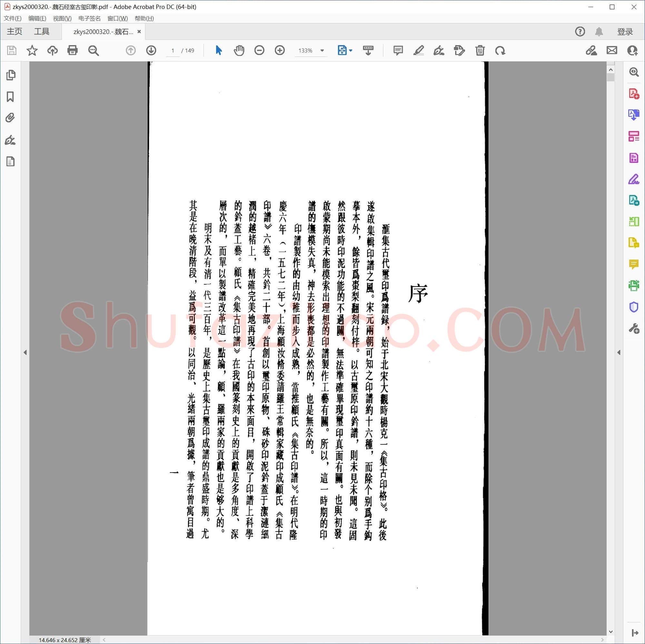Open the Organize Pages tool
Image resolution: width=645 pixels, height=644 pixels.
click(x=634, y=136)
